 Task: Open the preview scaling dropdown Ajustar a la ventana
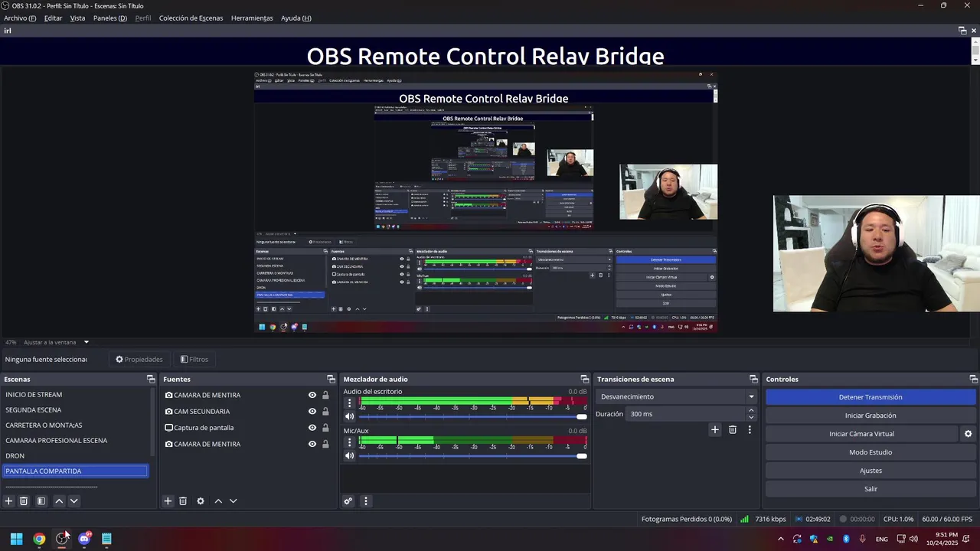pos(56,342)
